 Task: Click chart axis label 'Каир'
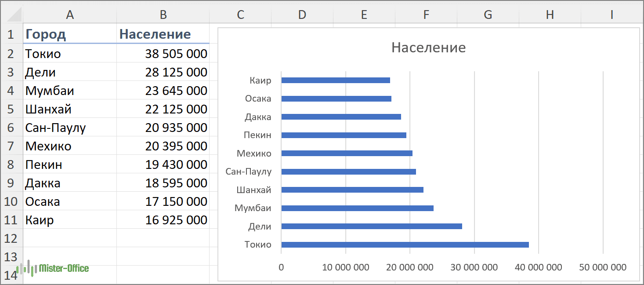click(x=260, y=80)
